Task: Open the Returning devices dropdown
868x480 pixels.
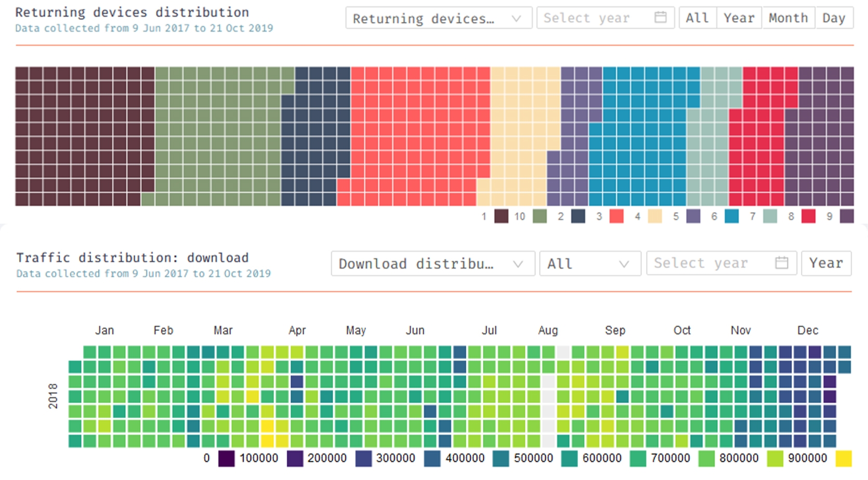Action: [439, 18]
